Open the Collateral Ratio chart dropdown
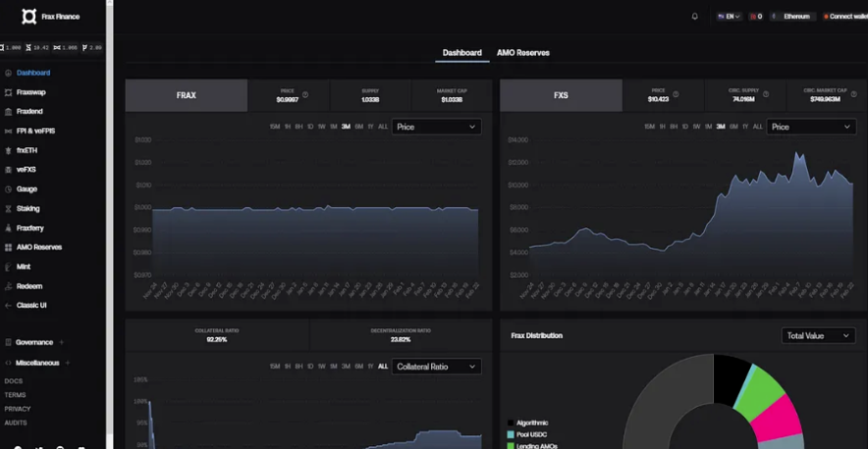This screenshot has height=449, width=868. 436,366
